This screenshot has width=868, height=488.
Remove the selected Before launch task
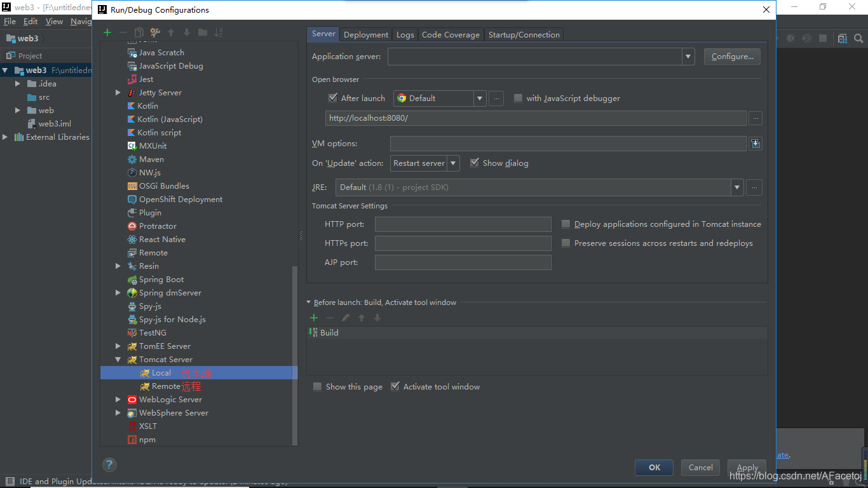pyautogui.click(x=330, y=318)
